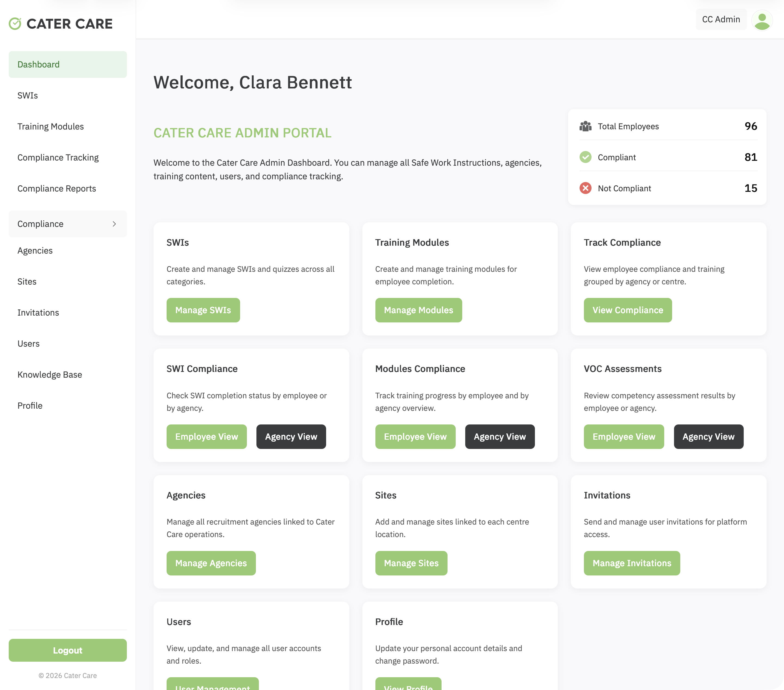Click the Manage SWIs button
Image resolution: width=784 pixels, height=690 pixels.
(x=203, y=310)
